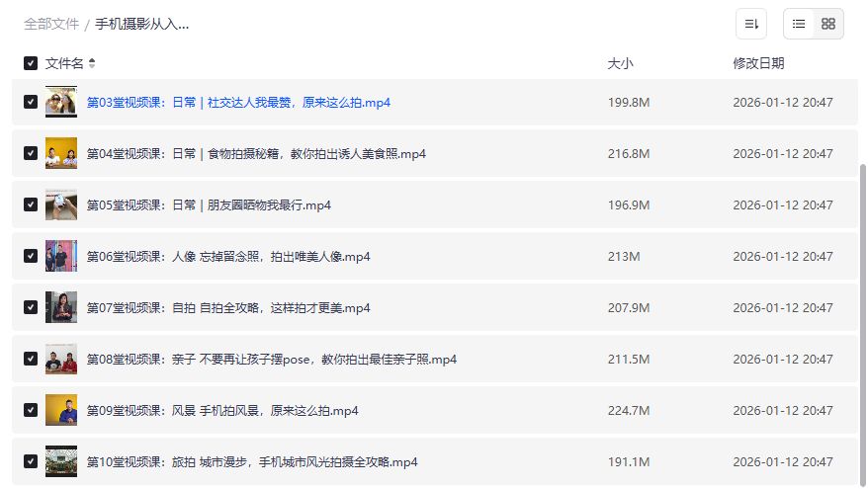
Task: Uncheck the 第10堂视频课 file checkbox
Action: [31, 461]
